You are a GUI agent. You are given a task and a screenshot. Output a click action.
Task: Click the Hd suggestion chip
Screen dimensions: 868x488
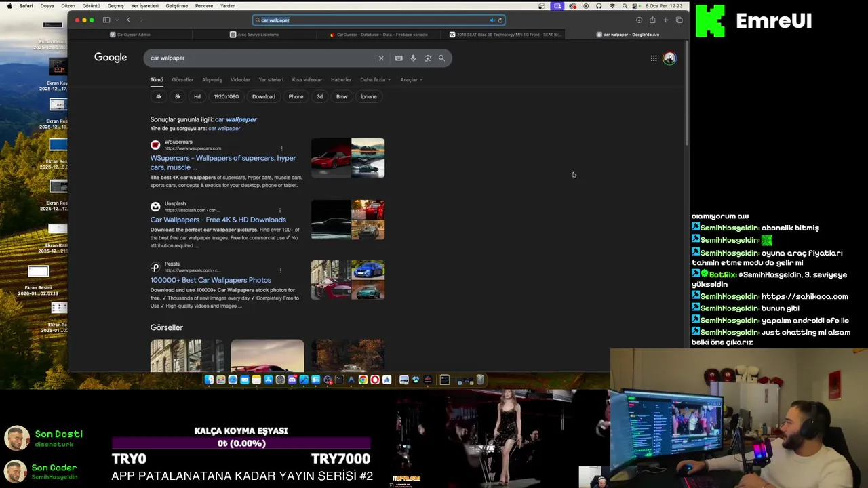click(x=197, y=96)
